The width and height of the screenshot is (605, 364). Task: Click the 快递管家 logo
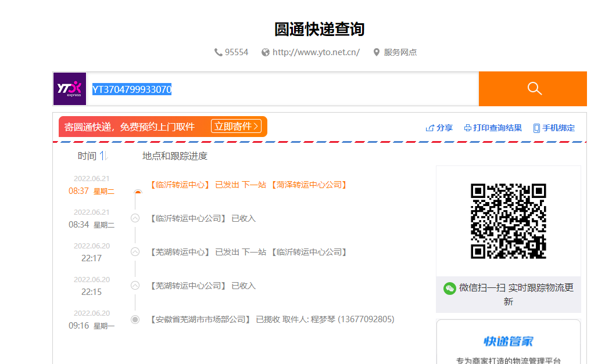(x=508, y=341)
